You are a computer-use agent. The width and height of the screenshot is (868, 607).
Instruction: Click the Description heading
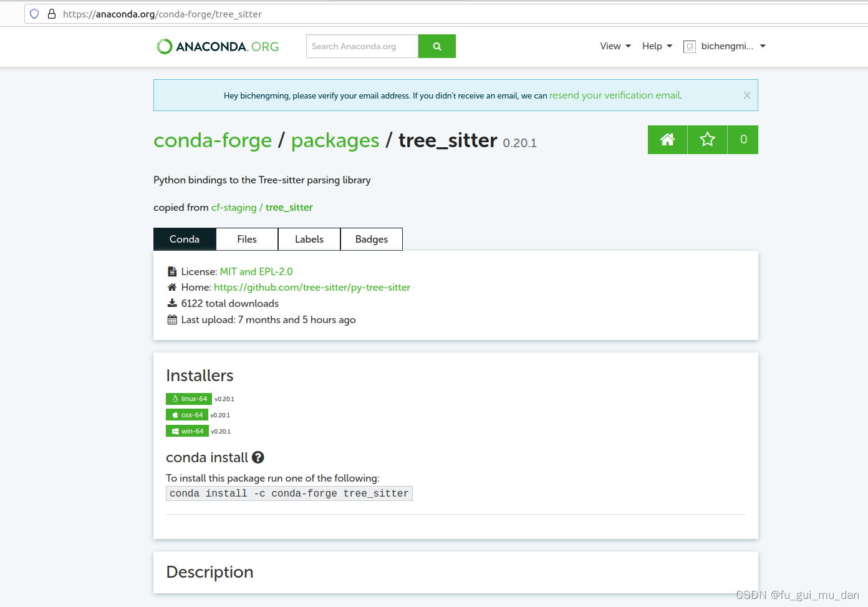pos(210,572)
